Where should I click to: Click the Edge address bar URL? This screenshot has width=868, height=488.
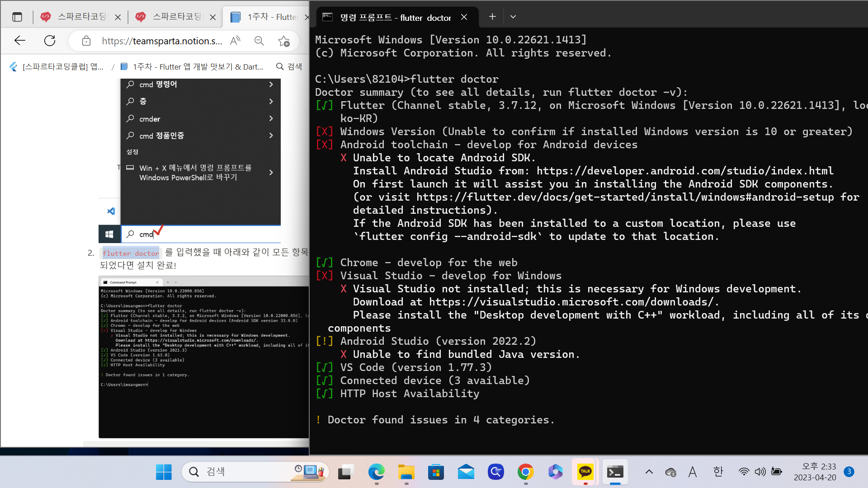point(162,41)
